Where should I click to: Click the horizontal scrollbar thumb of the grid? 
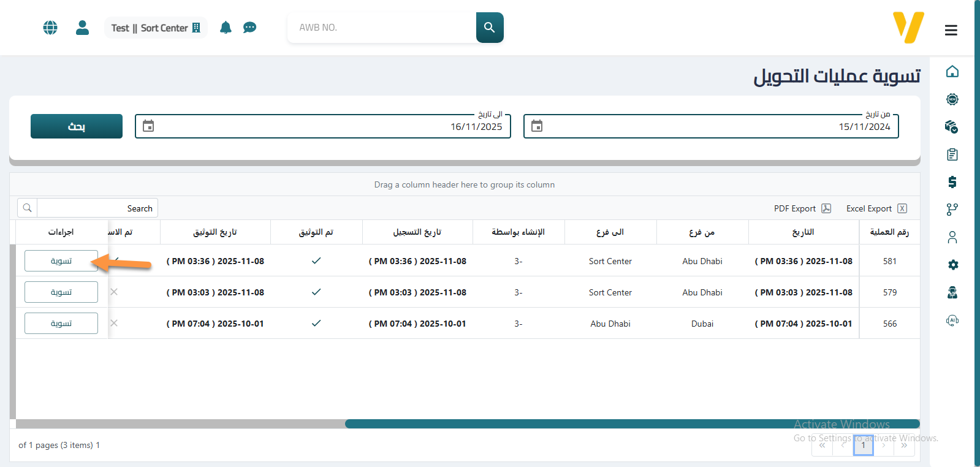(631, 424)
